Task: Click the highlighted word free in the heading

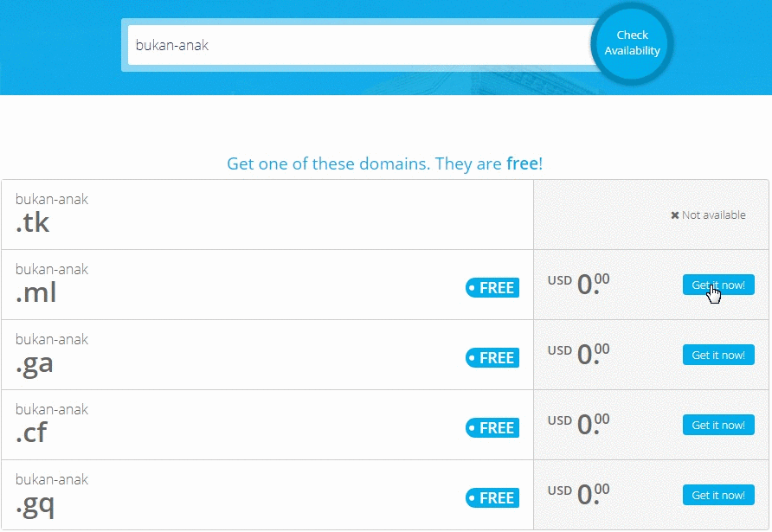Action: coord(523,163)
